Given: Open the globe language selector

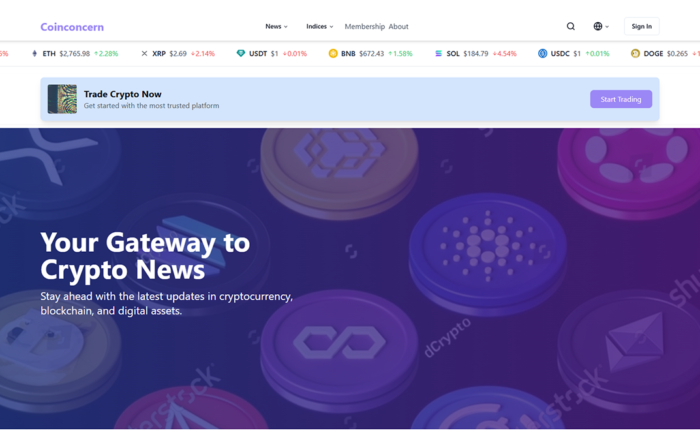Looking at the screenshot, I should tap(600, 27).
